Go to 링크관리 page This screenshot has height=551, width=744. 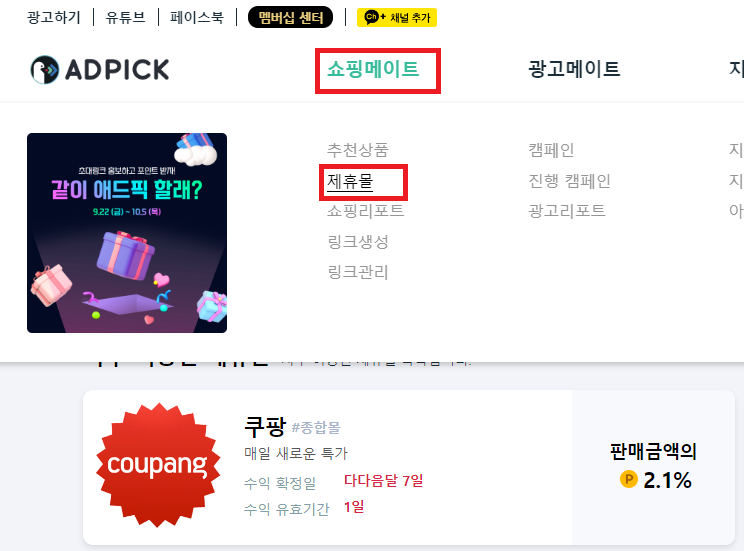click(358, 272)
